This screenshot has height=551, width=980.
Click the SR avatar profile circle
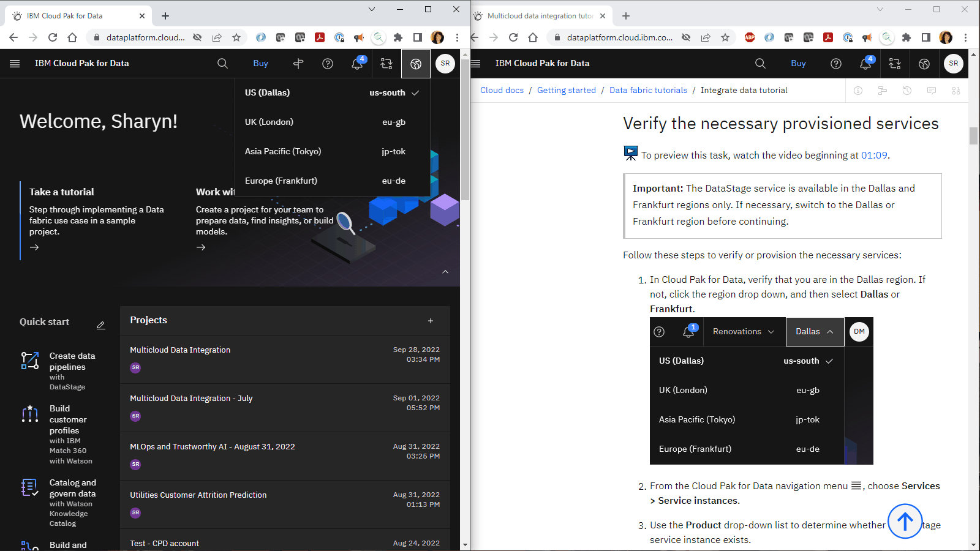(445, 64)
